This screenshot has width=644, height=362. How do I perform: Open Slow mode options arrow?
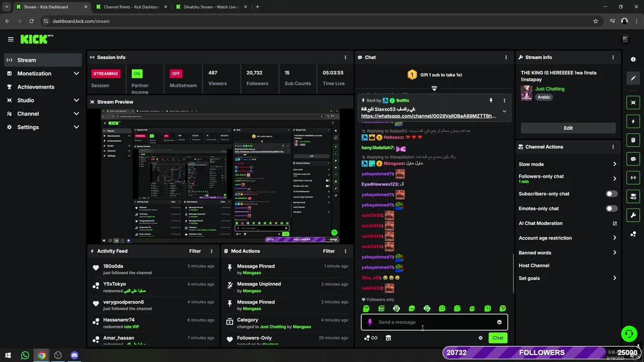(614, 164)
